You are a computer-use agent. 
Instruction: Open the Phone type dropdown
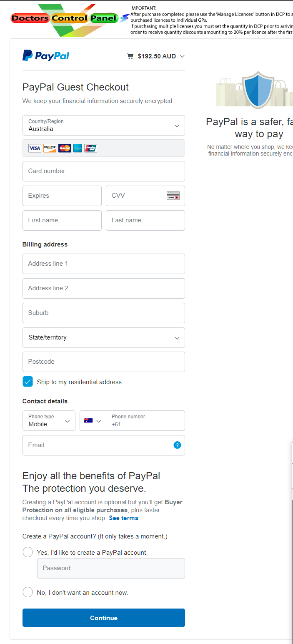coord(49,420)
